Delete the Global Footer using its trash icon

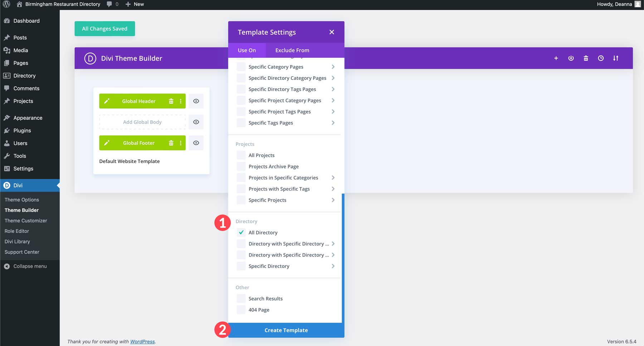pos(171,143)
